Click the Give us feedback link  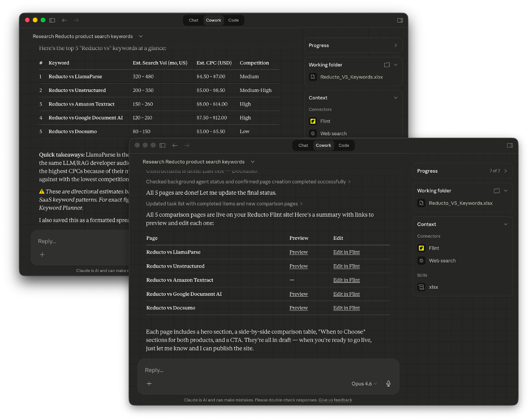point(335,400)
